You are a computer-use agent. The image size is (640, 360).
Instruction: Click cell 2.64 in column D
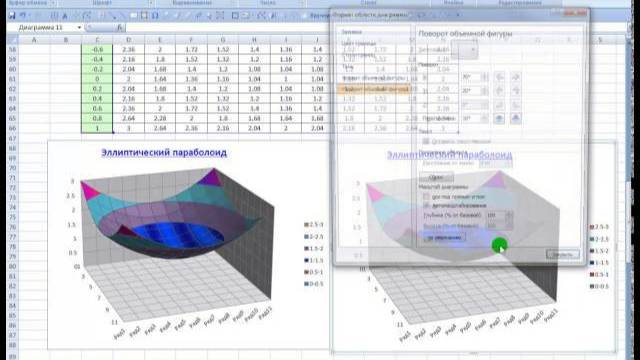coord(128,118)
